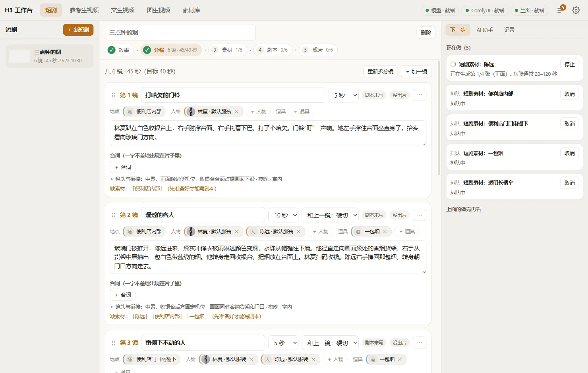The width and height of the screenshot is (588, 373).
Task: Remove 陈远 character chip from 第 3 镜
Action: 313,360
